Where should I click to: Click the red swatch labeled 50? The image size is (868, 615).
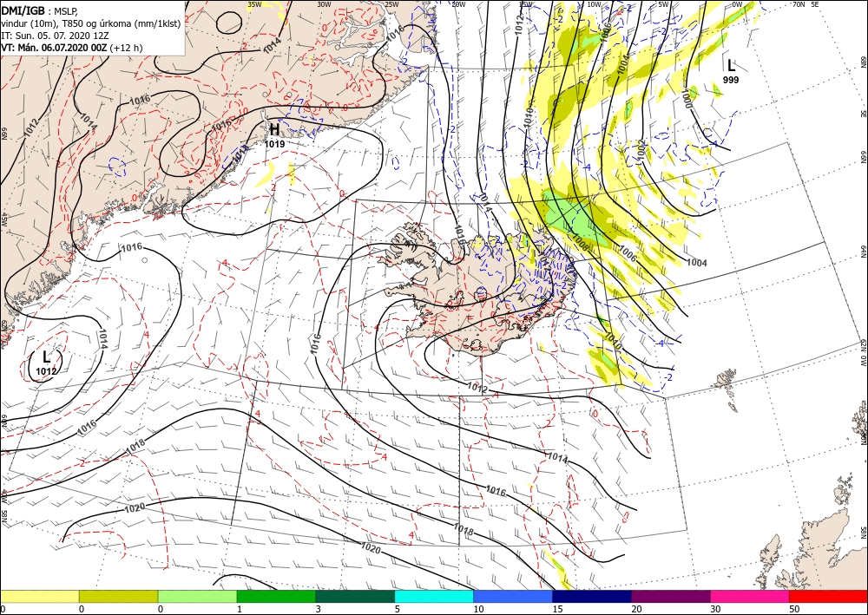tap(828, 596)
